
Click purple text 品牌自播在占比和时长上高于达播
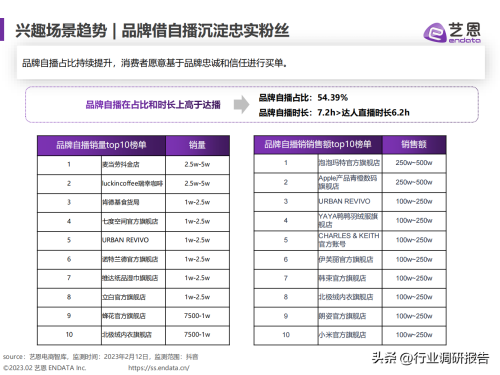tap(153, 105)
